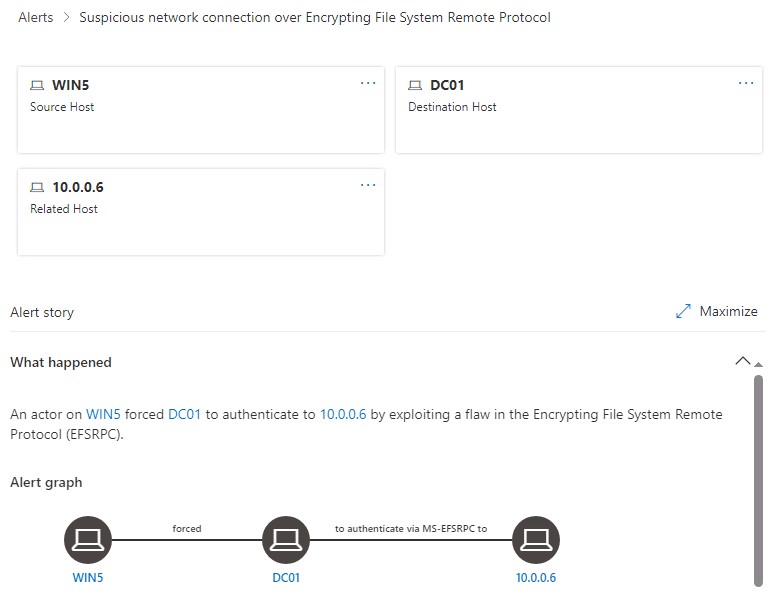Go to Alerts in breadcrumb
Screen dimensions: 777x613
pos(36,17)
